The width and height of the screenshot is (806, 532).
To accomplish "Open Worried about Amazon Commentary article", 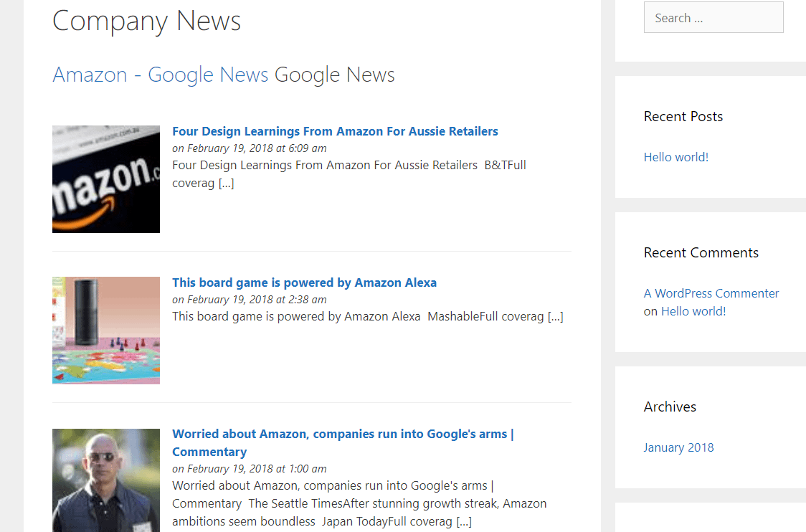I will 343,434.
